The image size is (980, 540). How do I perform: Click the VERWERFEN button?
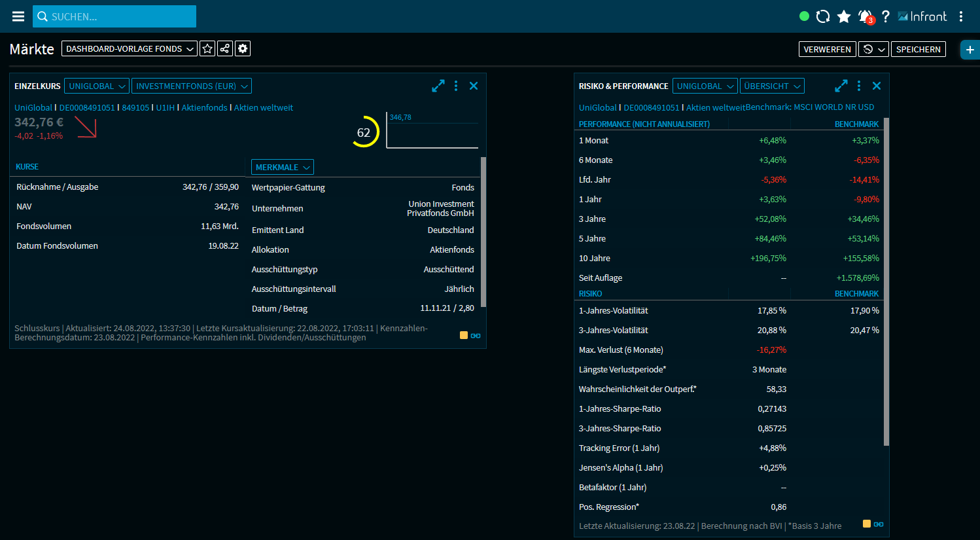827,49
